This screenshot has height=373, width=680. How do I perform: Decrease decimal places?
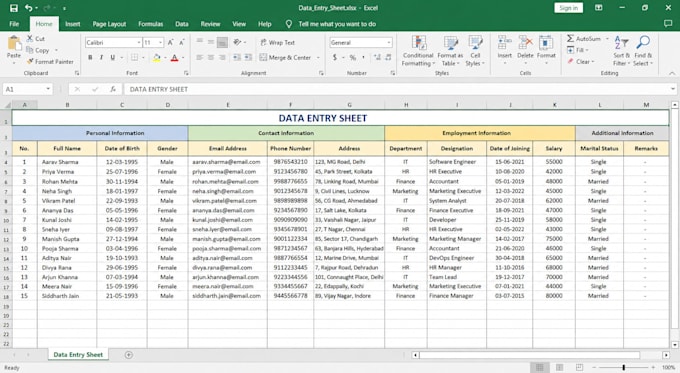(x=388, y=57)
